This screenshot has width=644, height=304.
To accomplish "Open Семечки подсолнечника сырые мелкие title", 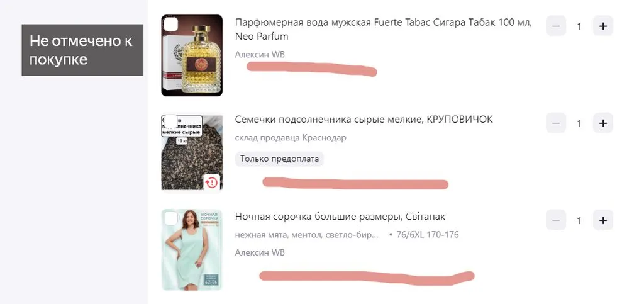I will click(x=364, y=120).
